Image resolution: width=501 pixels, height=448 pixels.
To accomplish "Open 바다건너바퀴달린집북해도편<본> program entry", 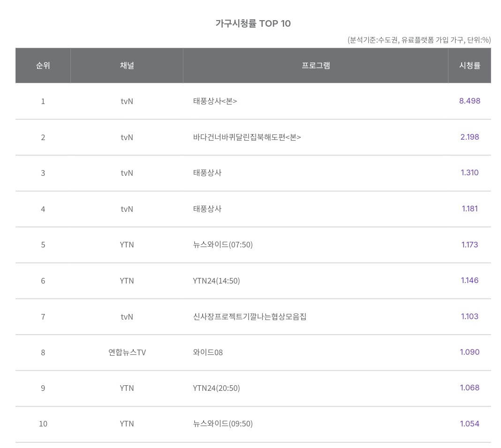I will (247, 137).
